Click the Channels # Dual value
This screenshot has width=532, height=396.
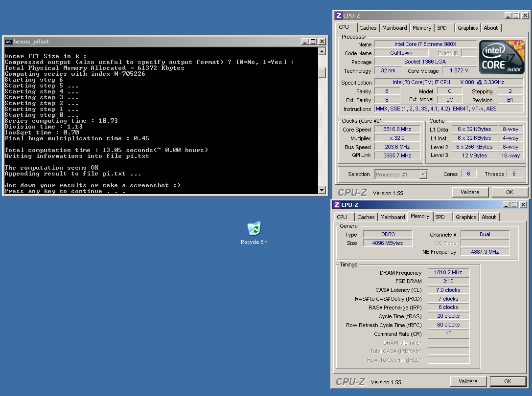coord(485,234)
